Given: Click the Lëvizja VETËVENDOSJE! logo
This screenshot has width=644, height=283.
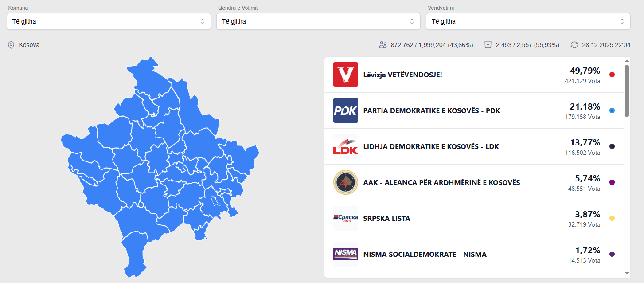Looking at the screenshot, I should click(x=345, y=75).
